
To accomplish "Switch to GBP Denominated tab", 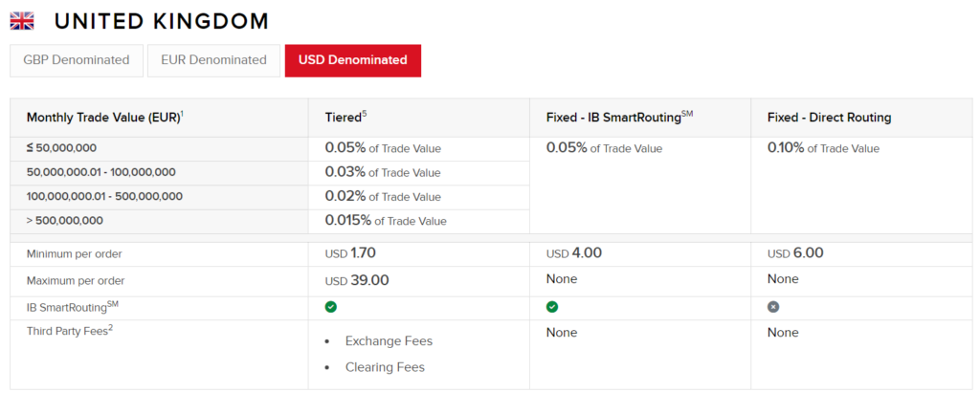I will pyautogui.click(x=77, y=60).
